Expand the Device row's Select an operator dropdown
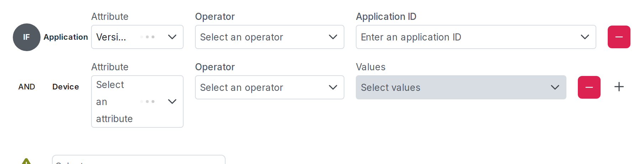 263,87
